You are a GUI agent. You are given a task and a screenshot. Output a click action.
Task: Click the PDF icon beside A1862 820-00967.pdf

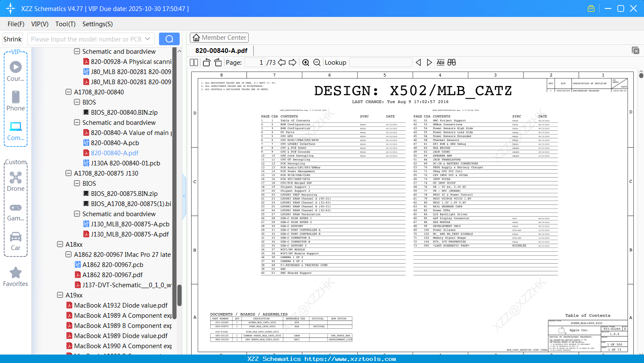78,275
